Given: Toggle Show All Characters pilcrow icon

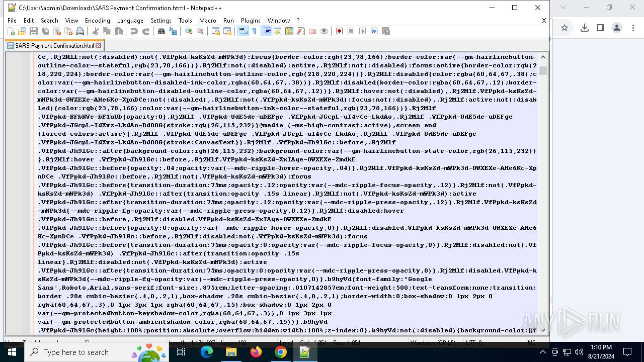Looking at the screenshot, I should tap(255, 31).
